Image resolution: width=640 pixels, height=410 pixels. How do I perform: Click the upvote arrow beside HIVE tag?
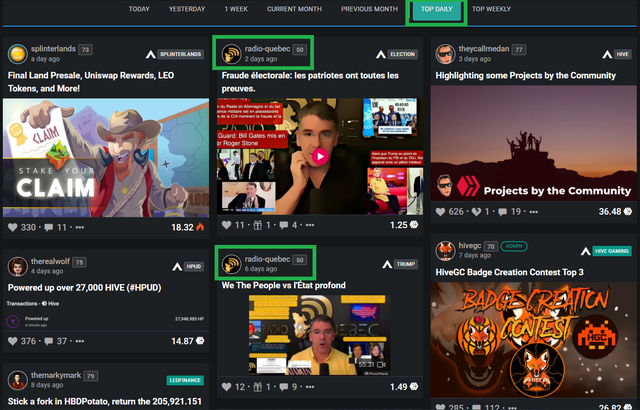click(607, 54)
